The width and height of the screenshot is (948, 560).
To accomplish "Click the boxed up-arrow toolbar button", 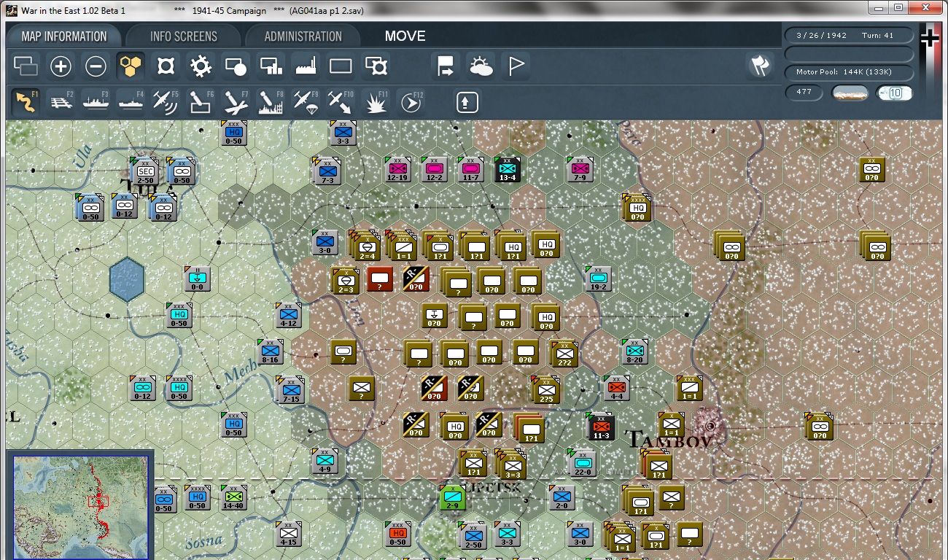I will click(x=467, y=102).
